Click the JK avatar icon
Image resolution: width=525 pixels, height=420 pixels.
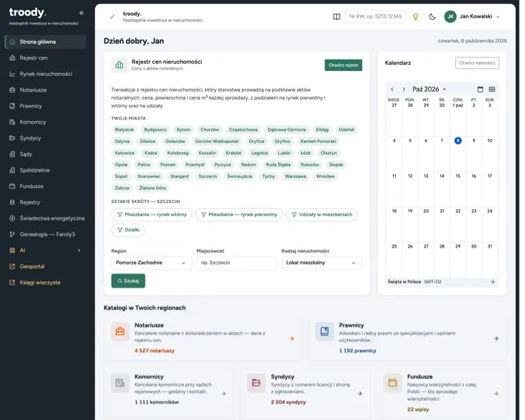coord(450,16)
